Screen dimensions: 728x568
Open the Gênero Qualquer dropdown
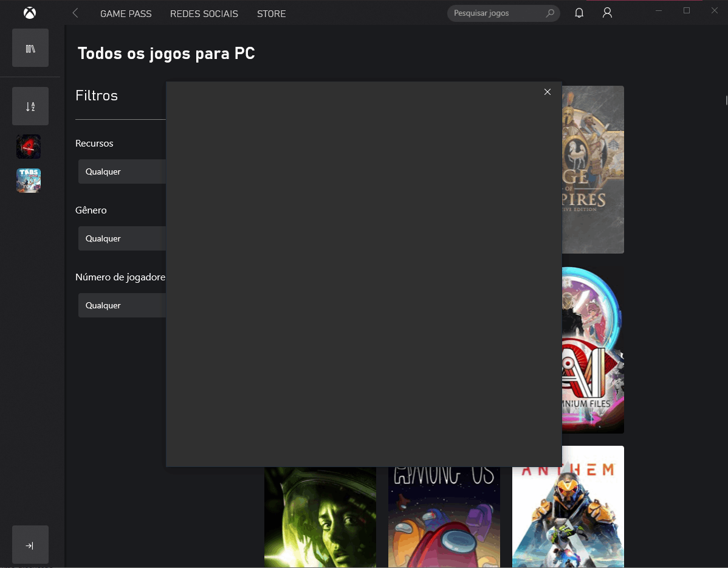pos(122,238)
